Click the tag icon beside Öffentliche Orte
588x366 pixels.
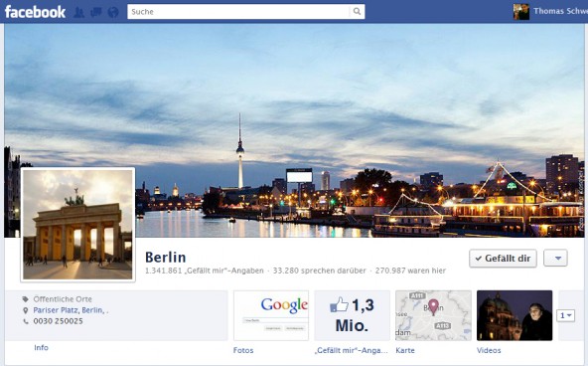(x=25, y=299)
